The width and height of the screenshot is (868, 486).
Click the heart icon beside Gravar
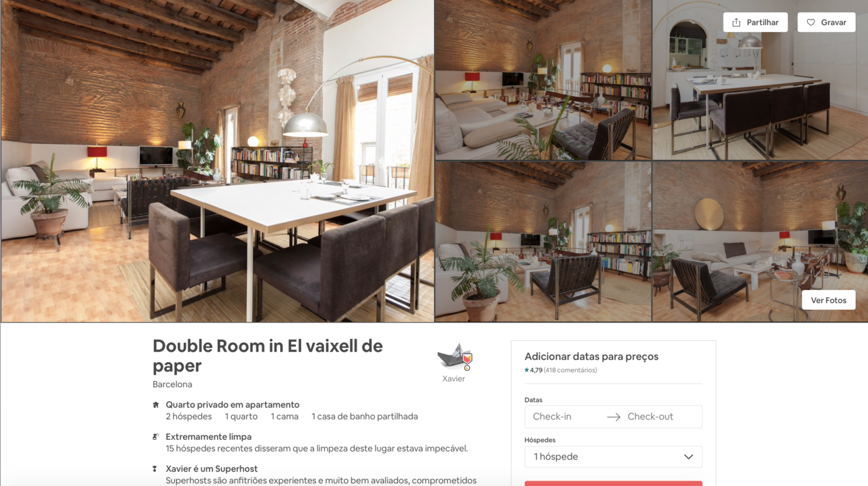[x=811, y=22]
